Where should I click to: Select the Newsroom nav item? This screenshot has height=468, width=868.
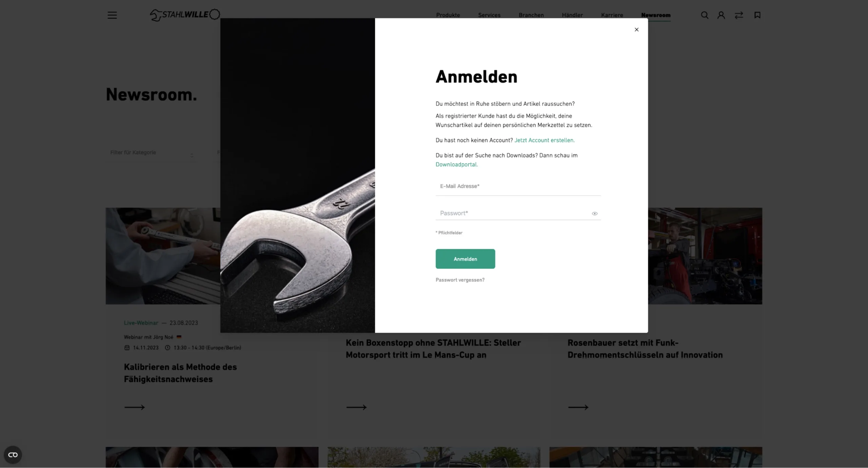(x=656, y=15)
